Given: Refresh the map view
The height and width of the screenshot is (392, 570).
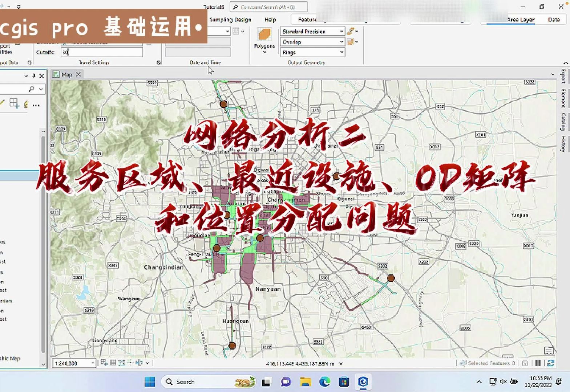Looking at the screenshot, I should tap(550, 363).
